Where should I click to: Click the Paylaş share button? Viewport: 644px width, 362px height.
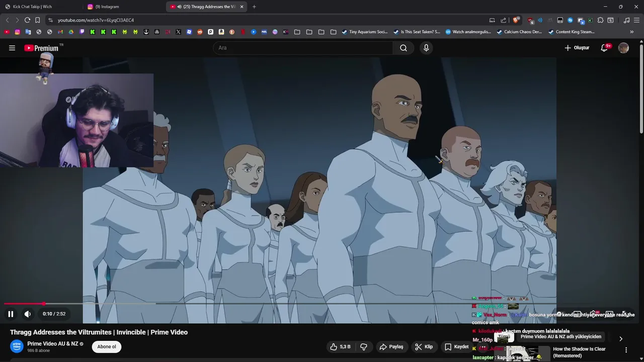(x=391, y=347)
